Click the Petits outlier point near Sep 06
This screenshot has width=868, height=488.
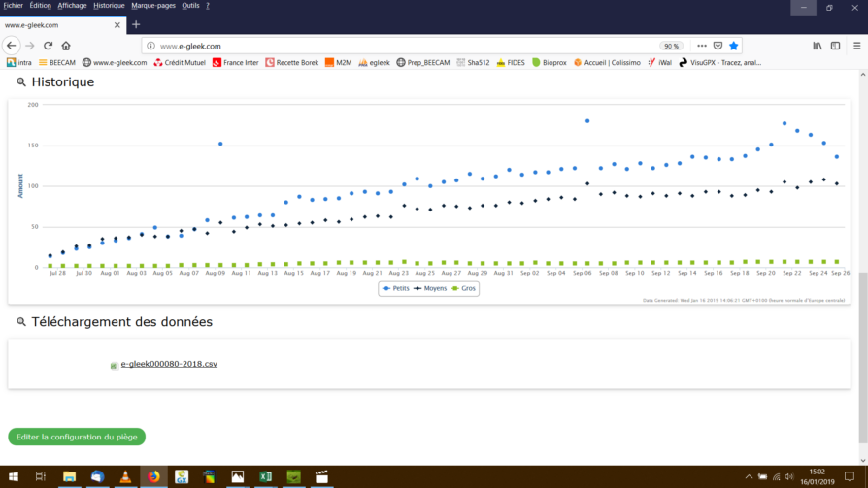(x=587, y=120)
